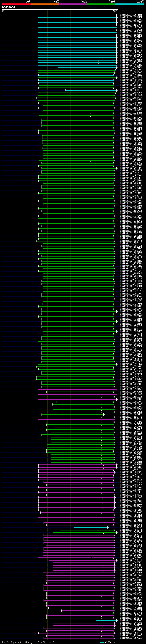The height and width of the screenshot is (644, 146).
Task: Click the short cyan alignment bar for UniRef100_C7J3A3
Action: (107, 620)
